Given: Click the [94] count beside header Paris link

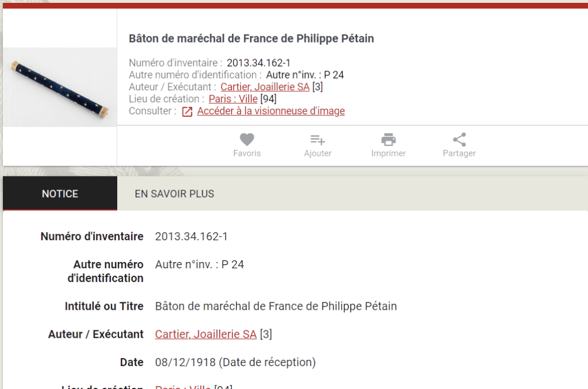Looking at the screenshot, I should tap(268, 99).
